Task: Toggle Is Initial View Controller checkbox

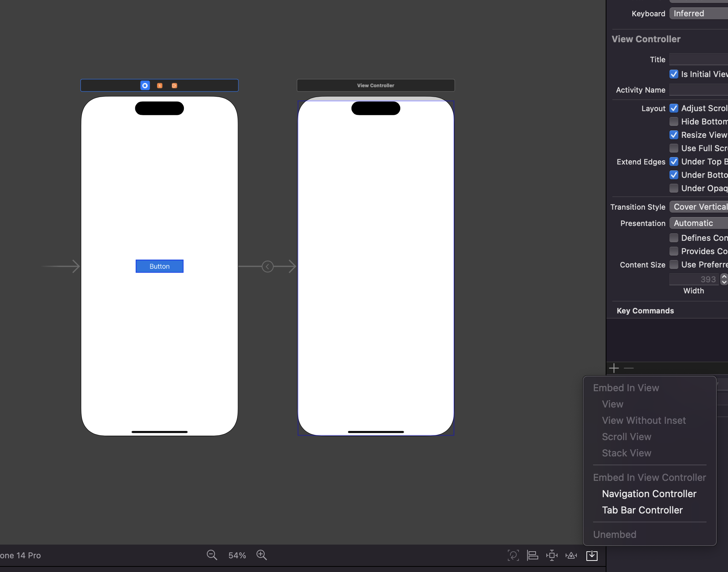Action: point(674,74)
